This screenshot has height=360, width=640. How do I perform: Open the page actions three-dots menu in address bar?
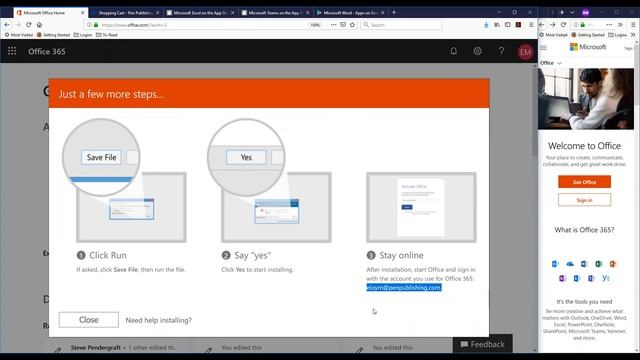tap(333, 25)
